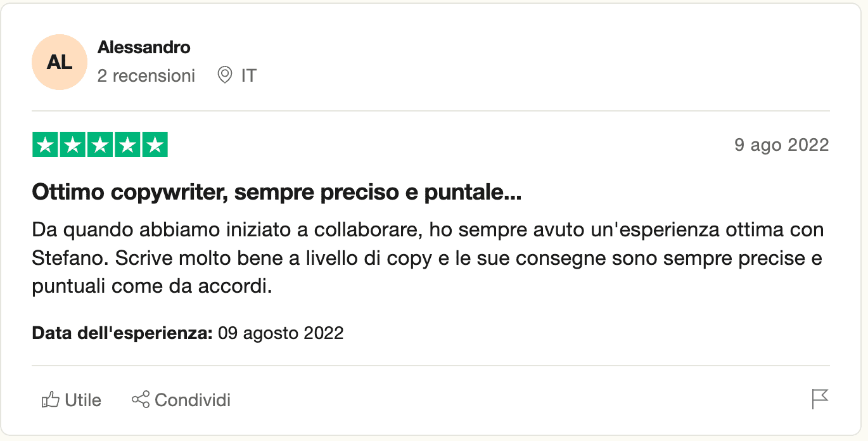
Task: Click the "2 recensioni" count
Action: (x=146, y=76)
